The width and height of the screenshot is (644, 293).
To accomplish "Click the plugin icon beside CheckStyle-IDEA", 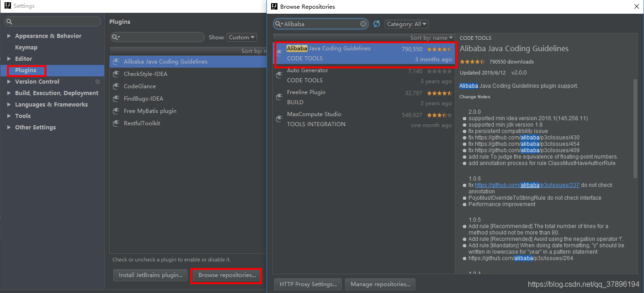I will pos(117,74).
